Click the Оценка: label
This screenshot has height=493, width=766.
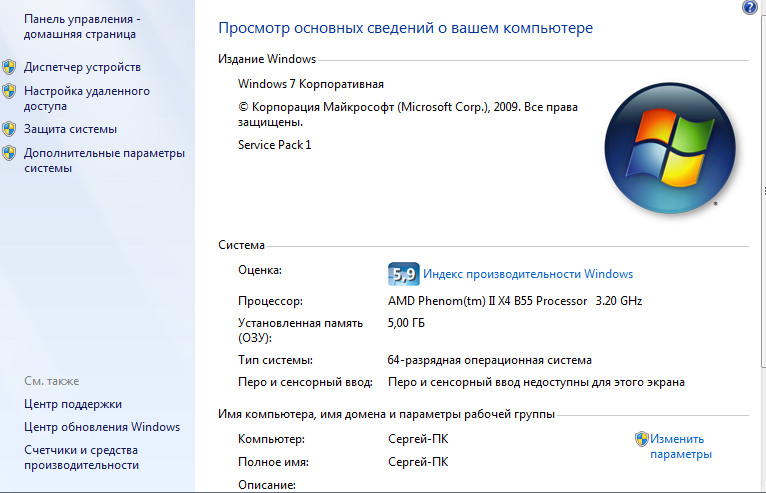[260, 270]
